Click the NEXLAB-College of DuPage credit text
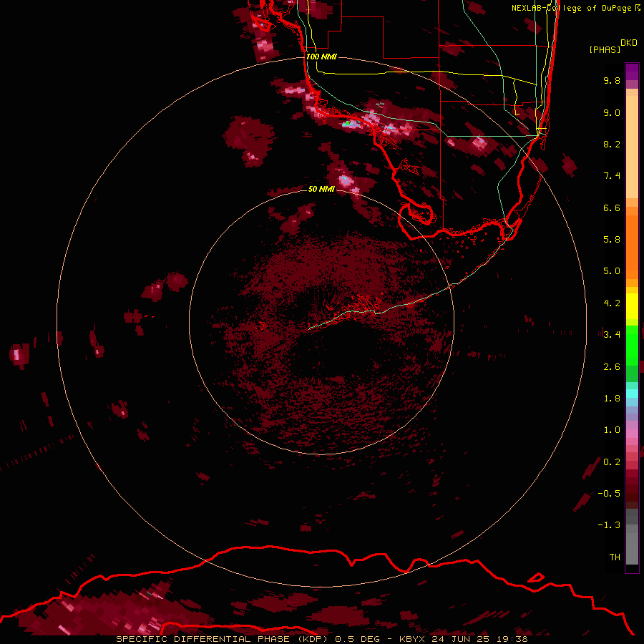644x644 pixels. coord(576,8)
